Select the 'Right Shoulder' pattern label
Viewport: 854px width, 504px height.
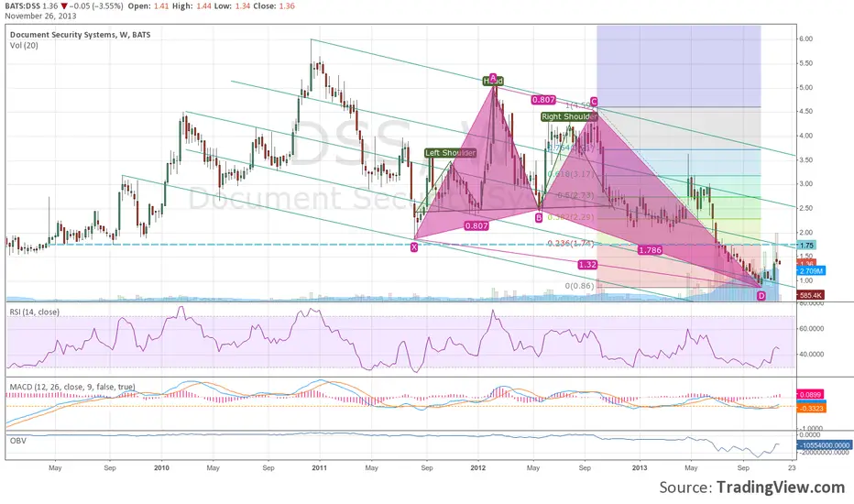pyautogui.click(x=569, y=116)
